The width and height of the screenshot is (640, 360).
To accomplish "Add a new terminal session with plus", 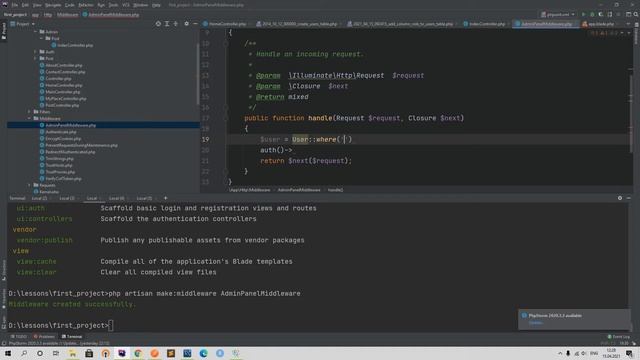I will [x=165, y=198].
